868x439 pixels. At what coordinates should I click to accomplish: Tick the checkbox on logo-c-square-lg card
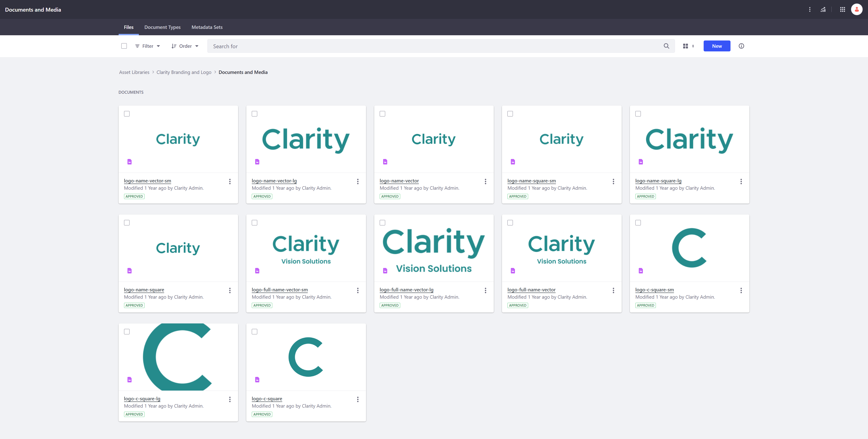(127, 332)
